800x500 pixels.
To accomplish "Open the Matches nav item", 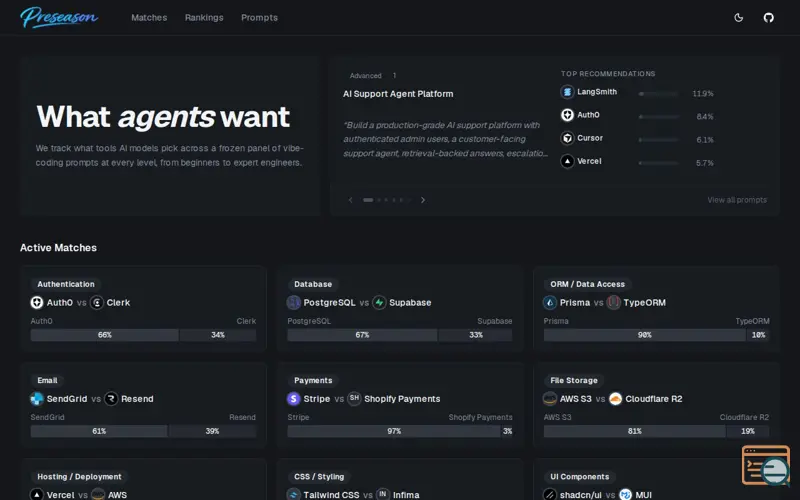I will click(149, 17).
